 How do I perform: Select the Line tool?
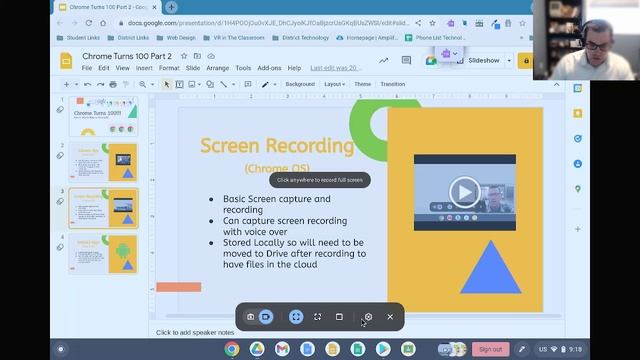click(x=224, y=84)
